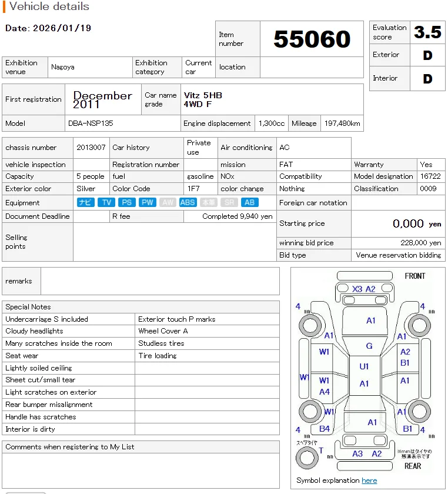The image size is (448, 494).
Task: Click the B4 mark on left rear fender
Action: pyautogui.click(x=325, y=429)
